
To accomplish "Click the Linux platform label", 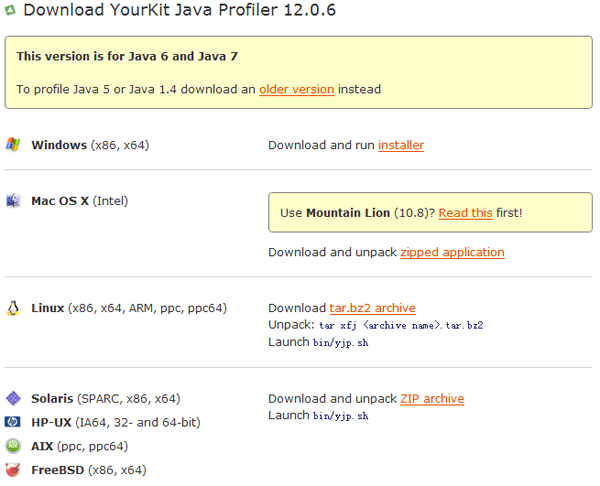I will coord(48,308).
